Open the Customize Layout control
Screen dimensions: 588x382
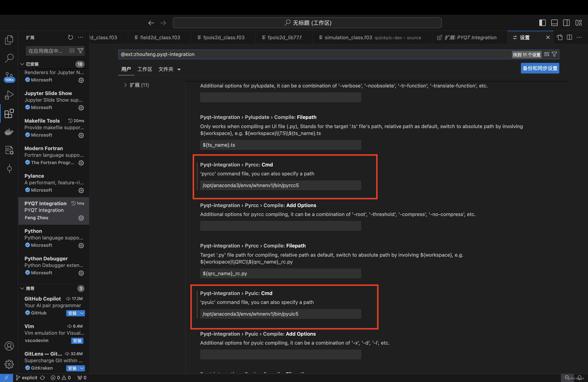[579, 22]
